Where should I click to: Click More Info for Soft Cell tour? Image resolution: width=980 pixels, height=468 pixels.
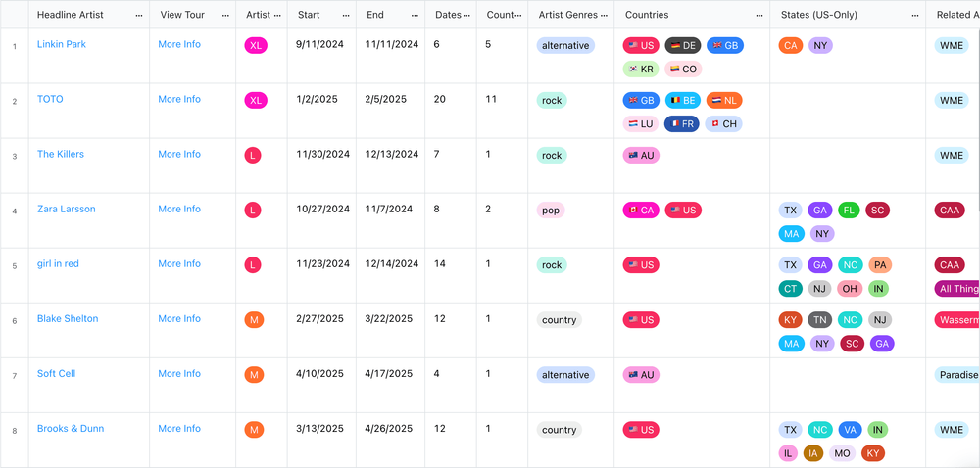point(179,374)
